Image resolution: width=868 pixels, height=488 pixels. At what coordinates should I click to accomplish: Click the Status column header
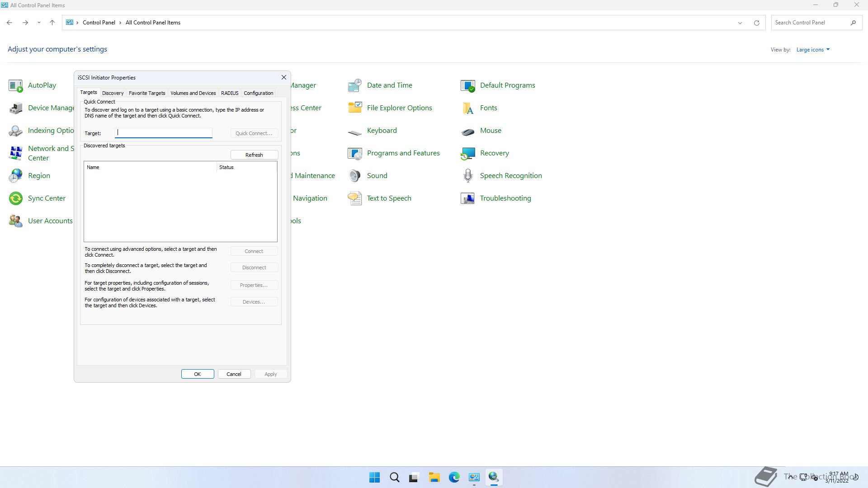tap(246, 167)
